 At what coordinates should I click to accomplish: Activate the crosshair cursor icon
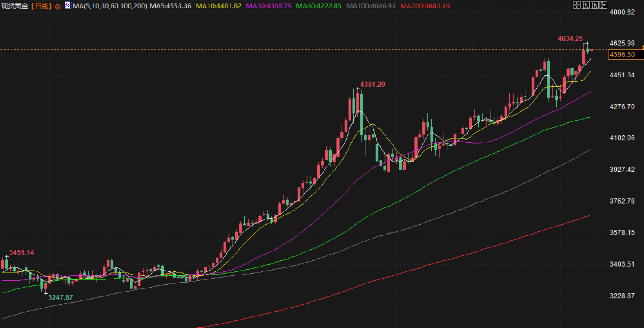click(576, 5)
